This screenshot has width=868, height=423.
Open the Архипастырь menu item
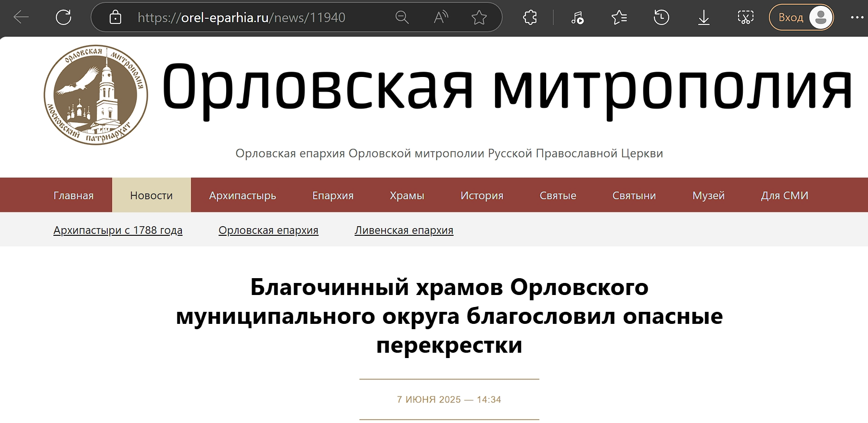pyautogui.click(x=243, y=195)
